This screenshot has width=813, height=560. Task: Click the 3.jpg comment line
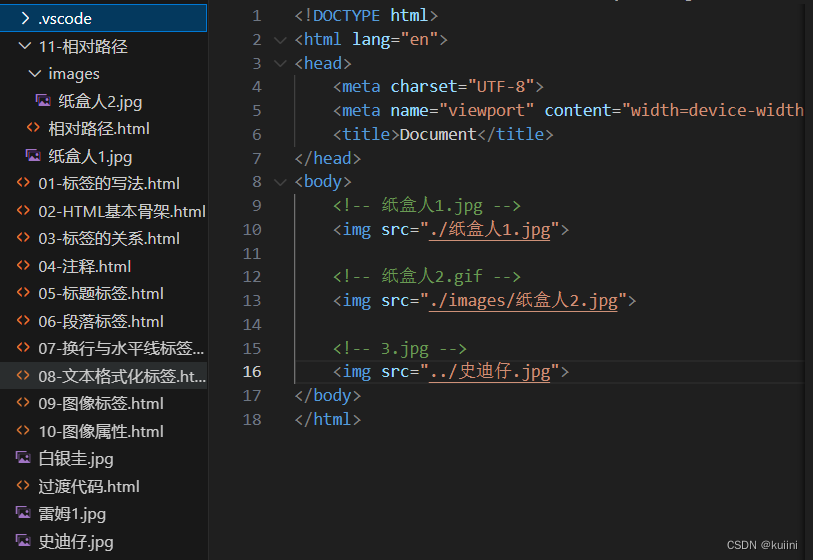click(400, 348)
